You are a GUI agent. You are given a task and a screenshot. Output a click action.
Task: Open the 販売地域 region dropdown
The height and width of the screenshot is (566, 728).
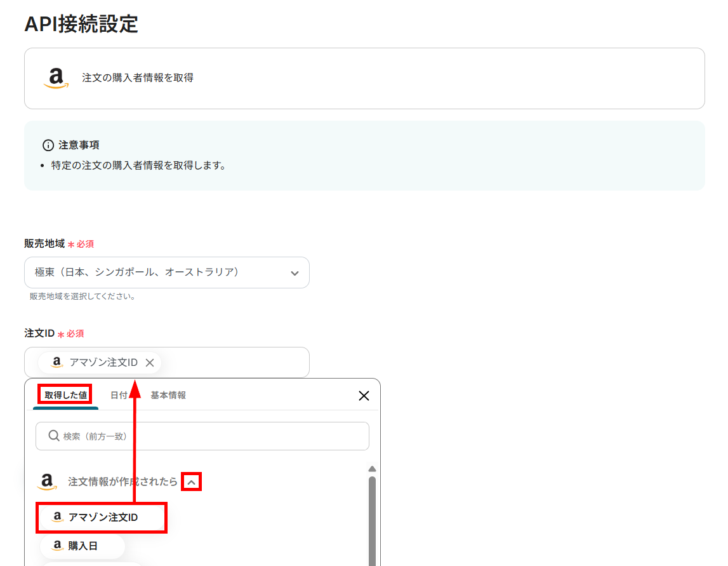(x=167, y=273)
